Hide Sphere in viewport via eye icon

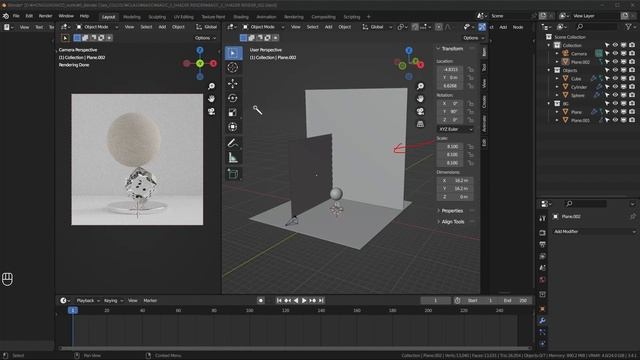point(615,95)
